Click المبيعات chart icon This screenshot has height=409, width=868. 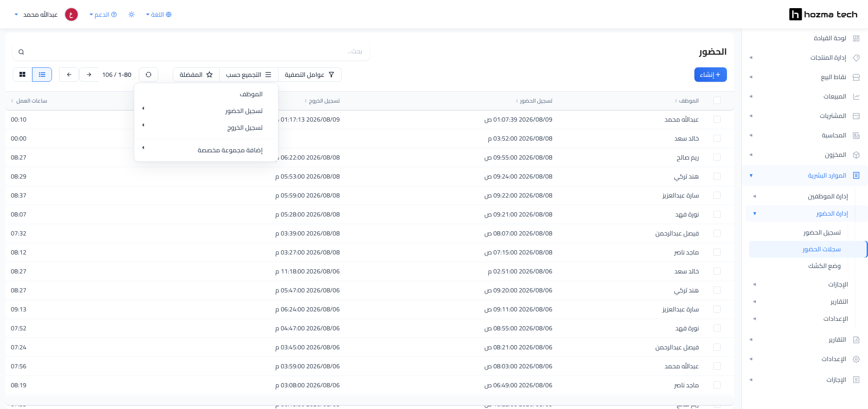pos(856,97)
